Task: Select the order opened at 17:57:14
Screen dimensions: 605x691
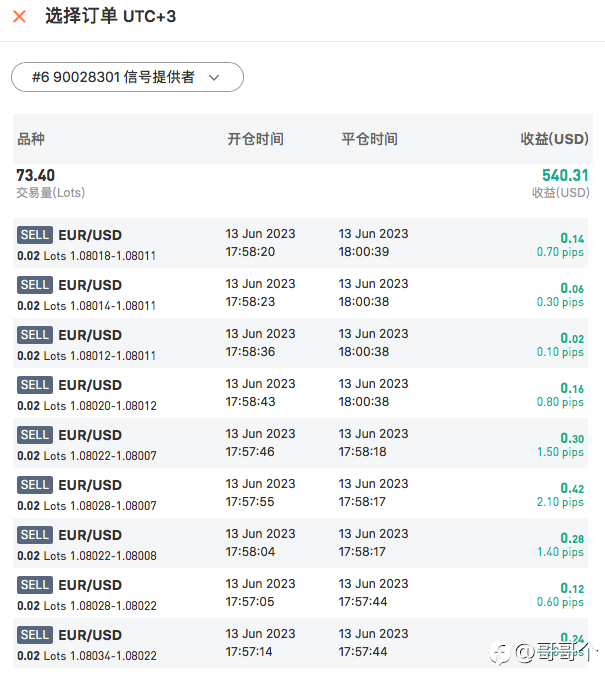Action: [300, 643]
